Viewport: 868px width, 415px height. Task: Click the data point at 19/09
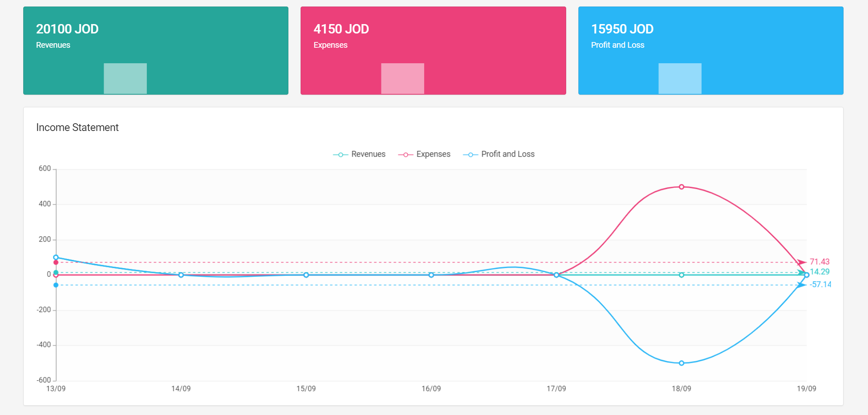(x=806, y=275)
